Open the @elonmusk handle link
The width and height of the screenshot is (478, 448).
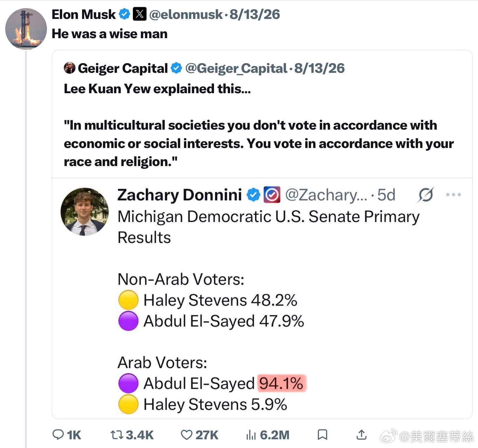coord(186,15)
